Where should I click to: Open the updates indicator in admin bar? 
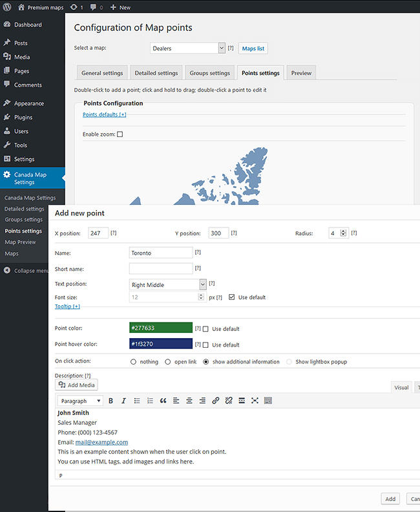pos(77,7)
